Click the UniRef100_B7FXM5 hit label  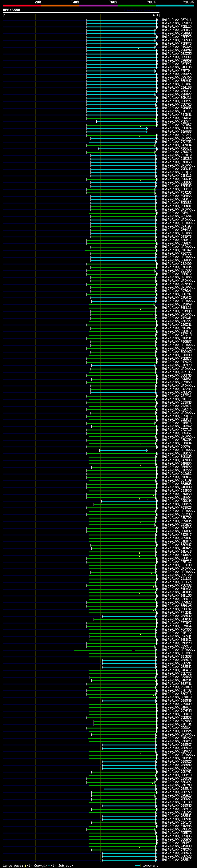(176, 267)
